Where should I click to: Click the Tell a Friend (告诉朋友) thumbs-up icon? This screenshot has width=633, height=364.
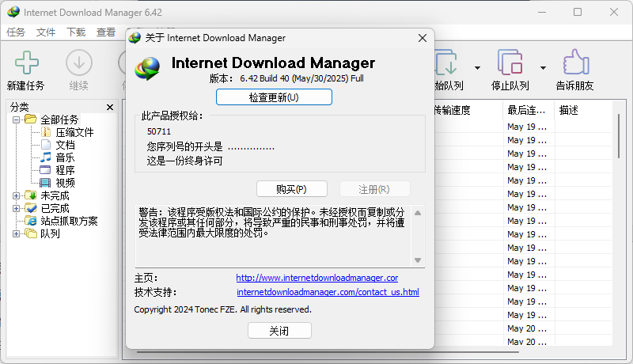click(576, 63)
